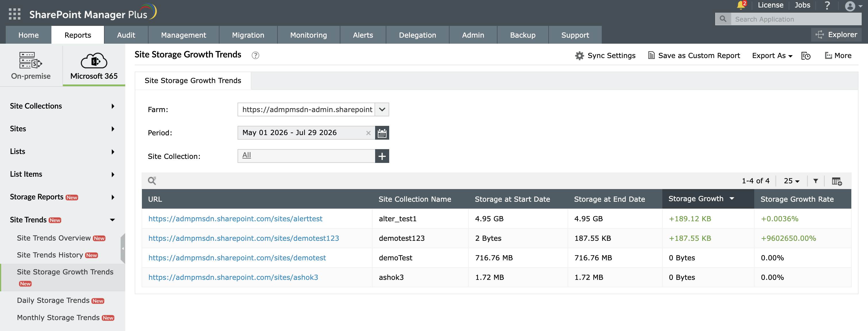The height and width of the screenshot is (331, 868).
Task: Go to the Home tab
Action: click(x=29, y=35)
